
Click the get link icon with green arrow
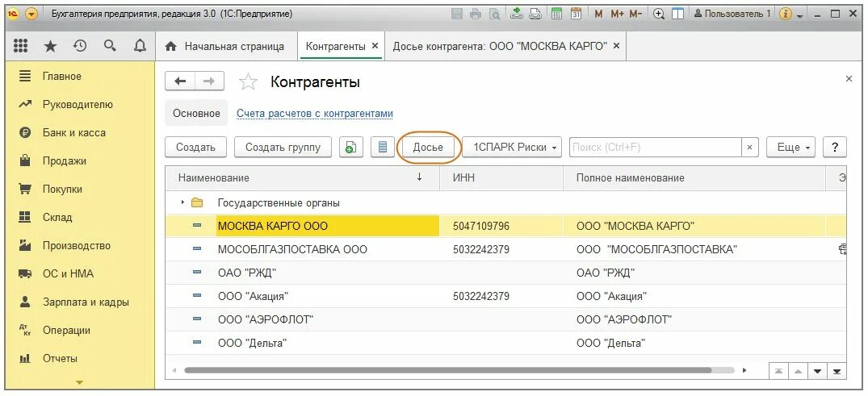tap(517, 15)
